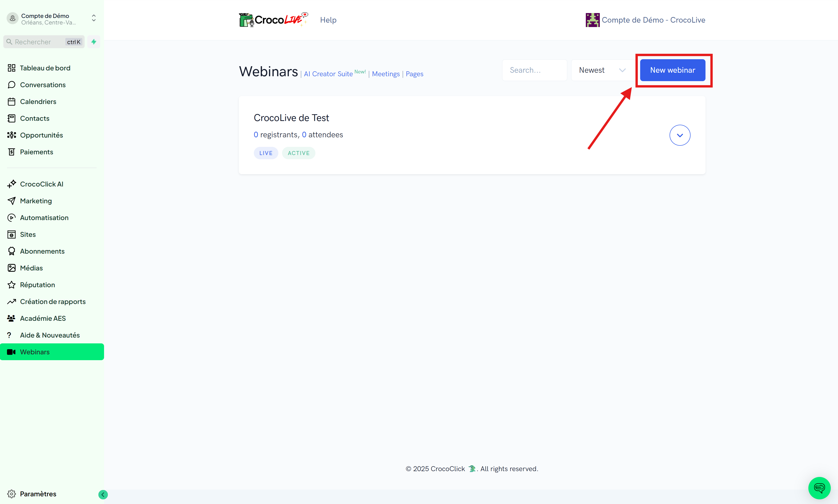Click the Sites browser icon
The height and width of the screenshot is (504, 838).
click(x=12, y=234)
